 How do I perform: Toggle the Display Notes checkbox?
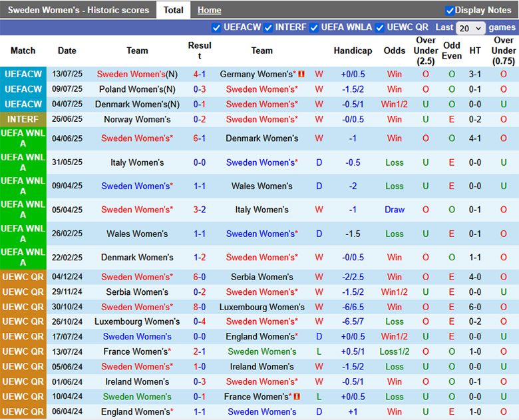(450, 11)
